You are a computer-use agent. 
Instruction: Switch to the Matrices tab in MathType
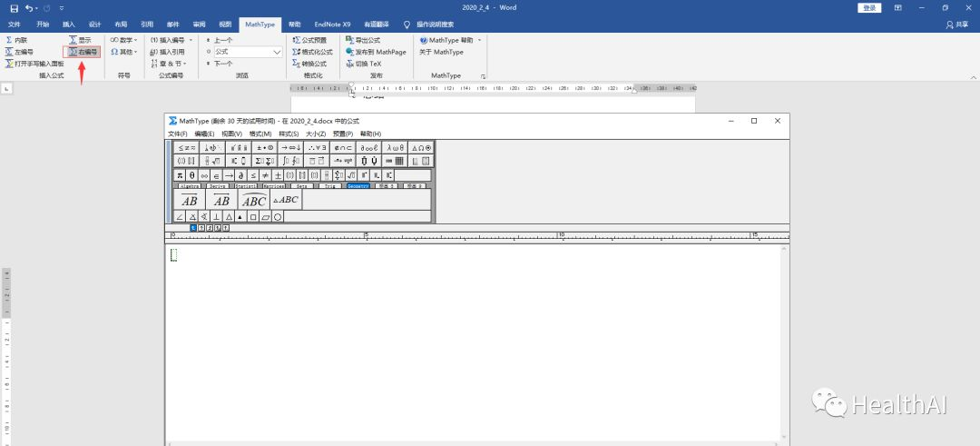click(x=274, y=186)
